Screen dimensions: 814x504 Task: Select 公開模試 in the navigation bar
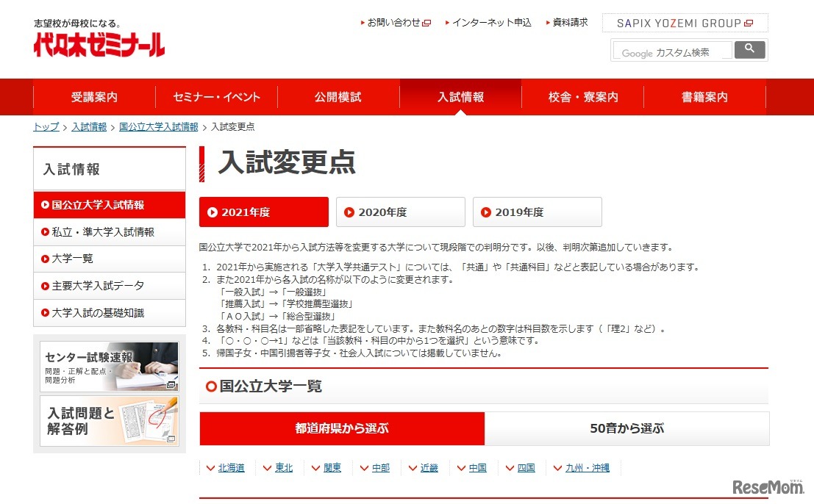pos(338,96)
